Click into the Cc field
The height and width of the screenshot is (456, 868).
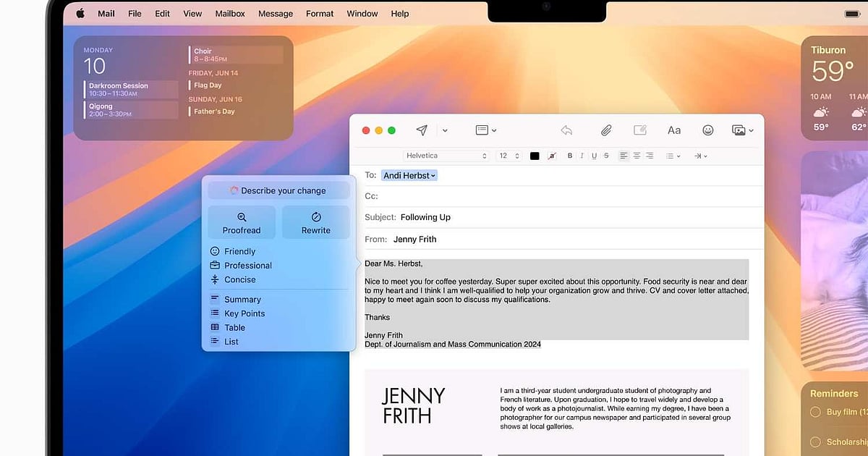563,196
